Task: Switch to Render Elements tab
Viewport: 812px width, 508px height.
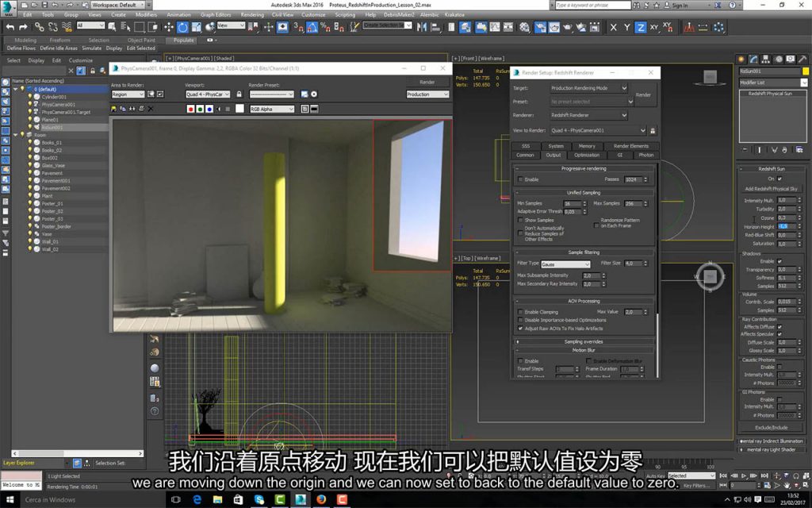Action: click(x=630, y=146)
